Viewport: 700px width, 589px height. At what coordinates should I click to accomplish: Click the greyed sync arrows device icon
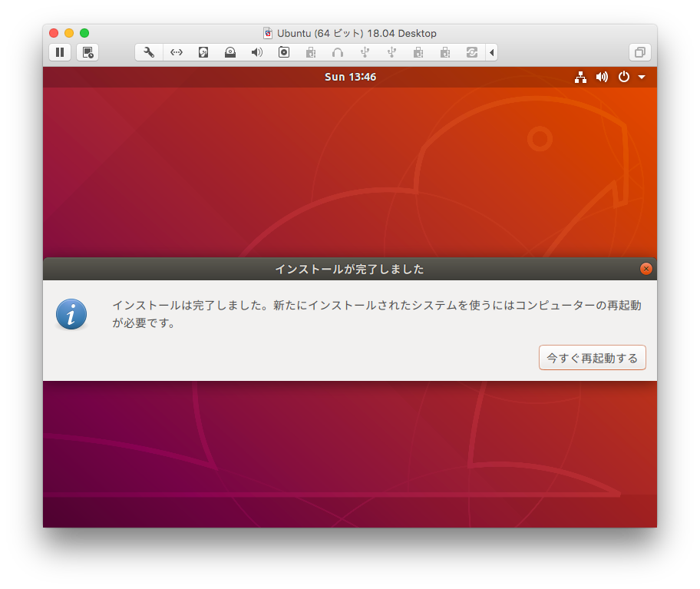(472, 52)
